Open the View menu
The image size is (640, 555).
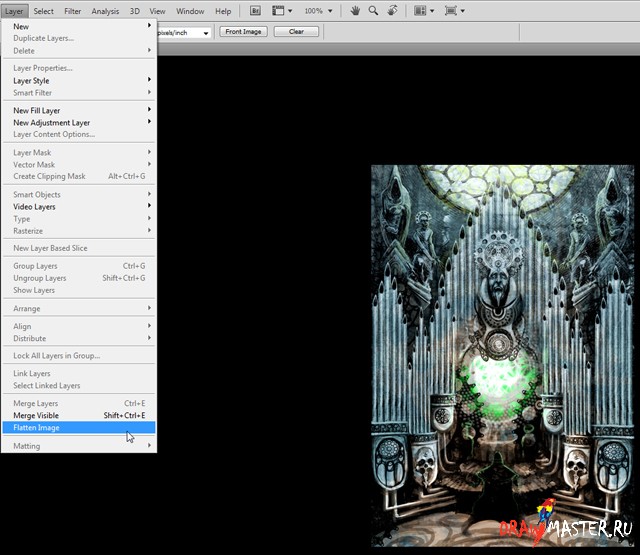(157, 11)
